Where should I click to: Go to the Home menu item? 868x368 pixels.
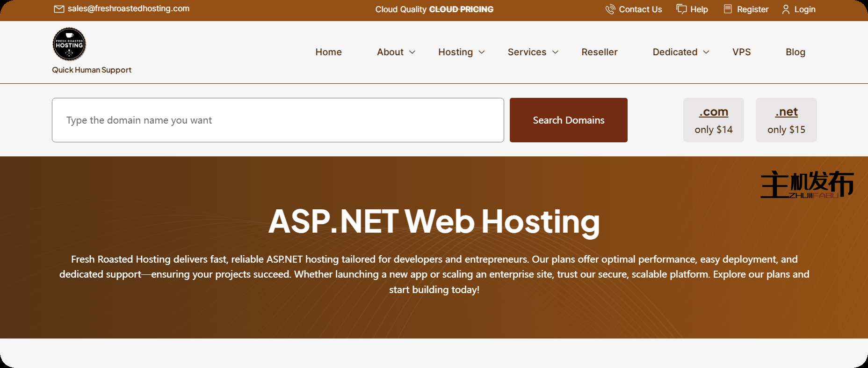coord(328,52)
